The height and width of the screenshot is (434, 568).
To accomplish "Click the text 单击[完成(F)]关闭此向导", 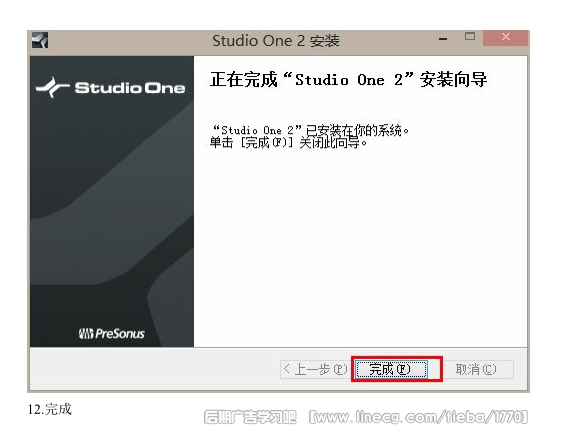I will coord(289,143).
